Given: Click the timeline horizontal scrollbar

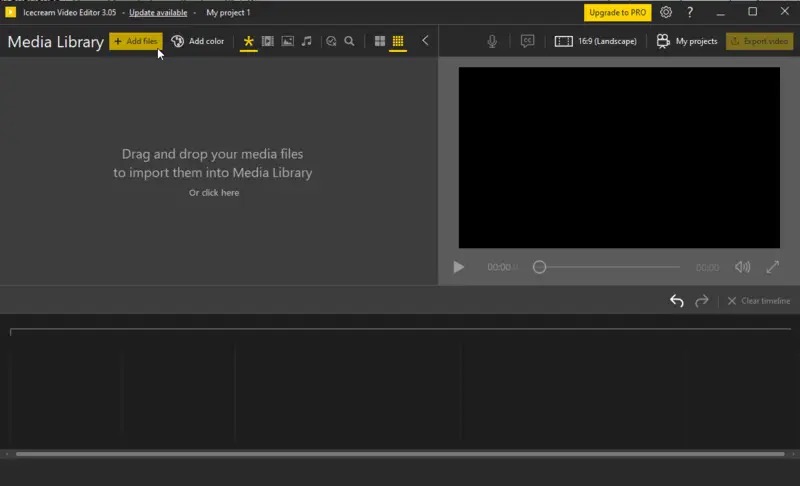Looking at the screenshot, I should click(x=400, y=454).
